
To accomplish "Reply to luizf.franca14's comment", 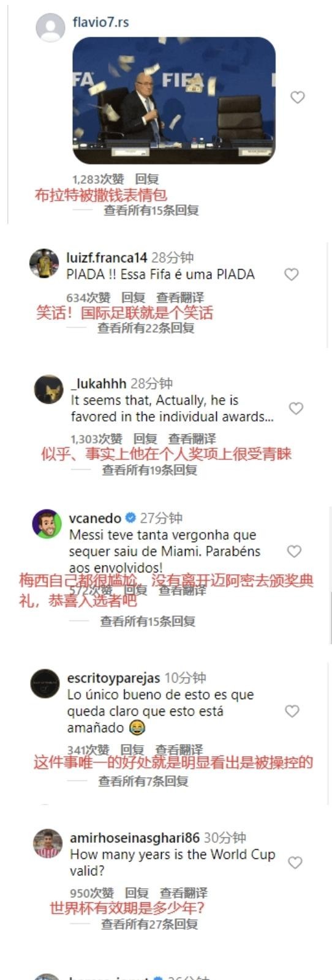I will pyautogui.click(x=133, y=297).
